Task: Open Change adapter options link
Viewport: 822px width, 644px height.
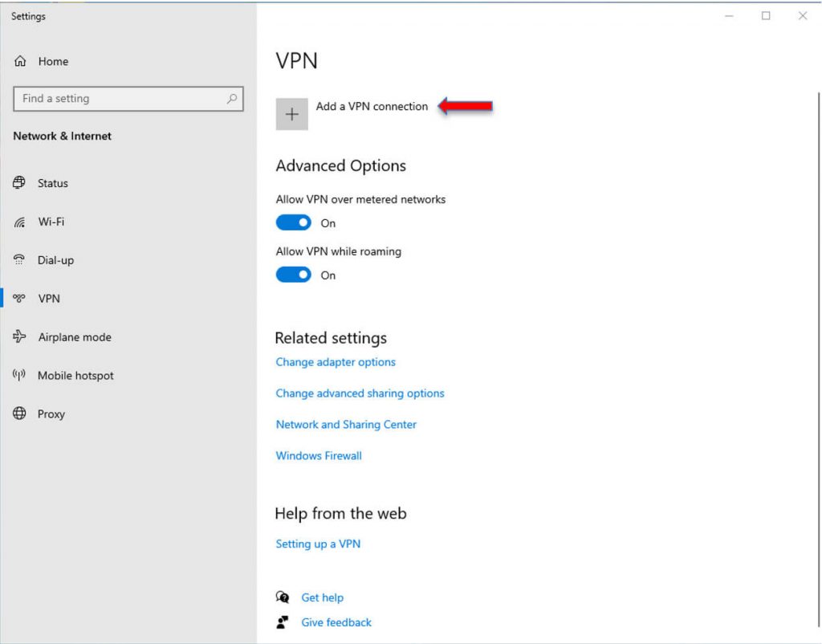Action: point(336,362)
